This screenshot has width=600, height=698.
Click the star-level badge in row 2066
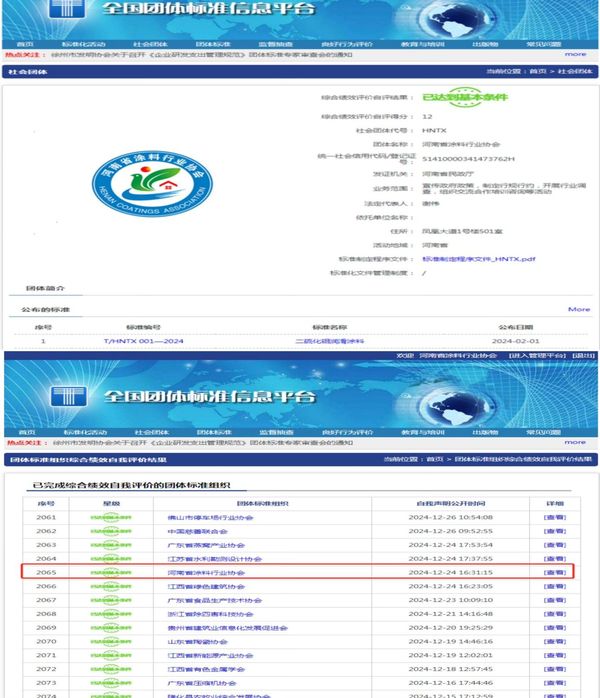[111, 586]
